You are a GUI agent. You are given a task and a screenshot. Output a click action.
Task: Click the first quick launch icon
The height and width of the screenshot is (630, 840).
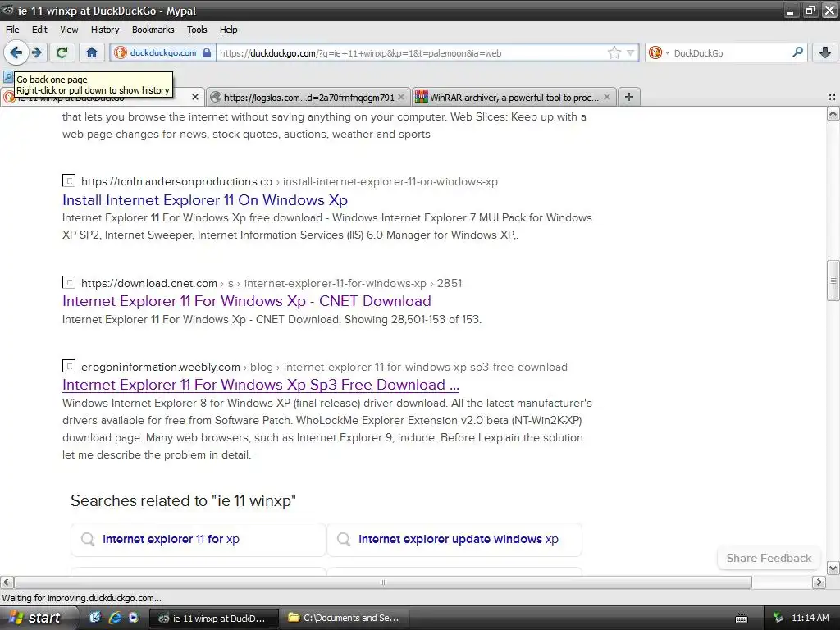(95, 618)
